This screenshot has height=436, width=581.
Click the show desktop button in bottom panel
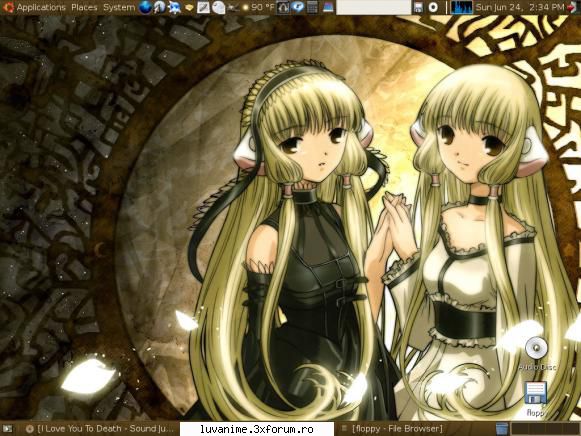click(7, 429)
